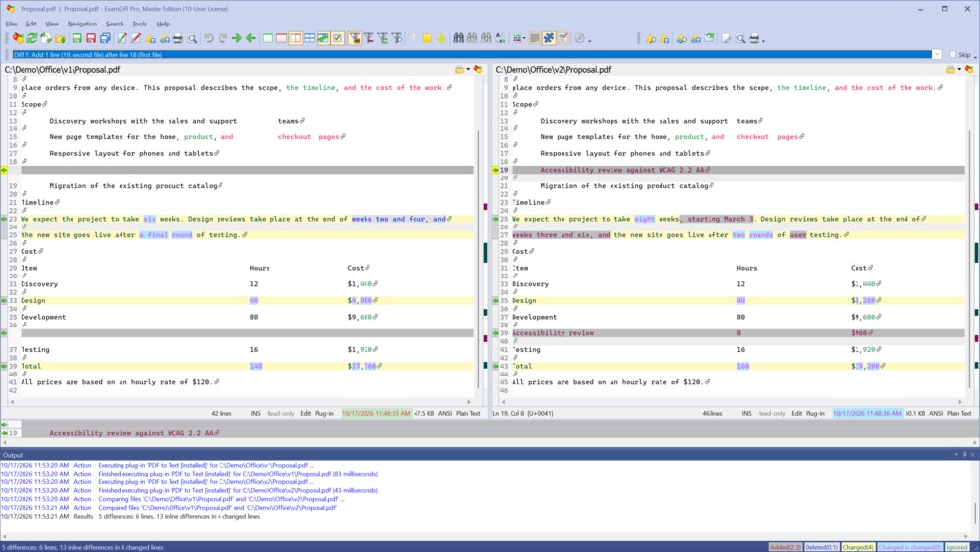980x552 pixels.
Task: Open Output panel options dropdown arrow
Action: pyautogui.click(x=956, y=455)
